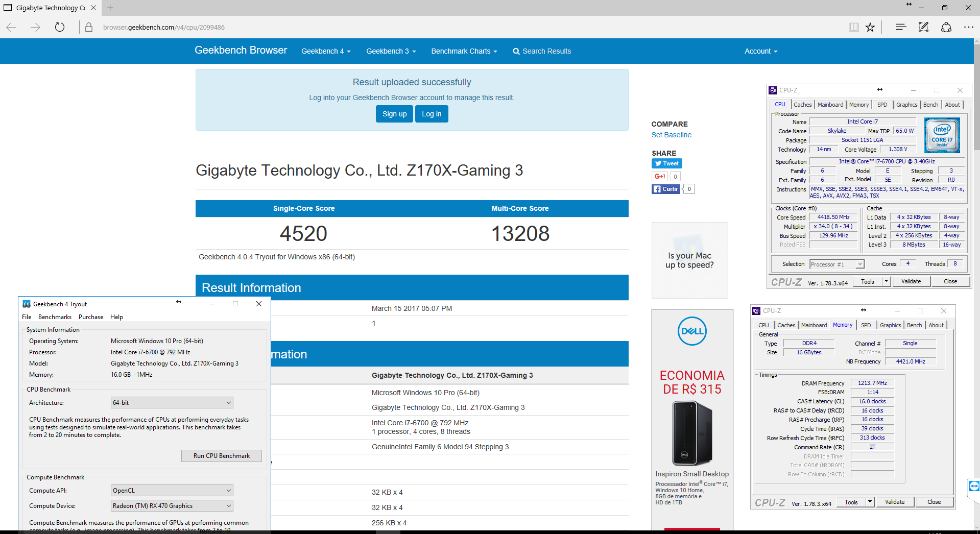Expand lower CPU-Z Tools dropdown arrow

(870, 502)
